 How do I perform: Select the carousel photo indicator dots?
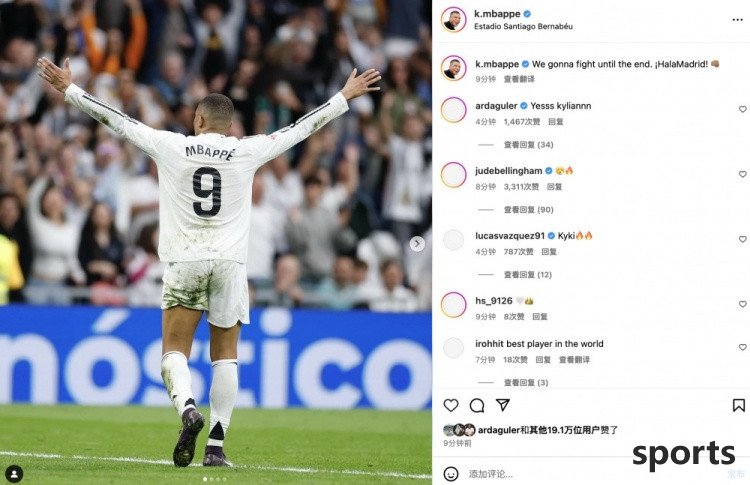[x=215, y=479]
